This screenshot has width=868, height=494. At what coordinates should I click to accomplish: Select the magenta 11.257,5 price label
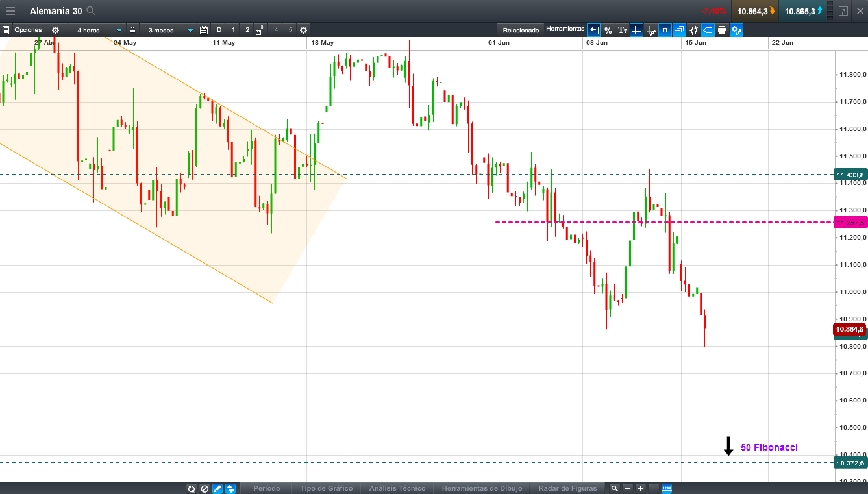click(850, 223)
